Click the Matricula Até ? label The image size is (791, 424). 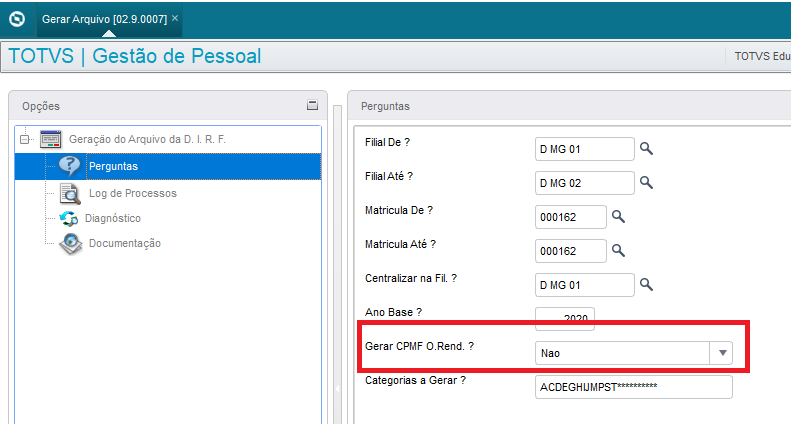click(400, 244)
